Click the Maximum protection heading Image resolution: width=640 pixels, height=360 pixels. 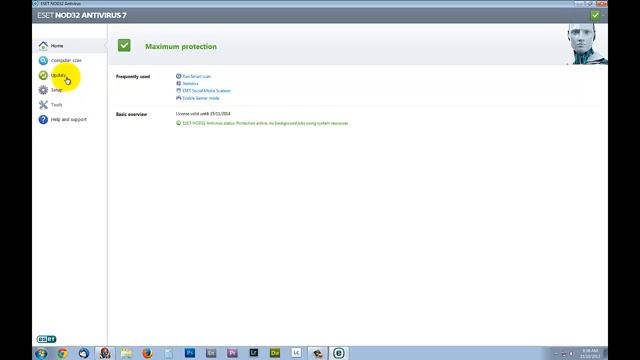181,47
